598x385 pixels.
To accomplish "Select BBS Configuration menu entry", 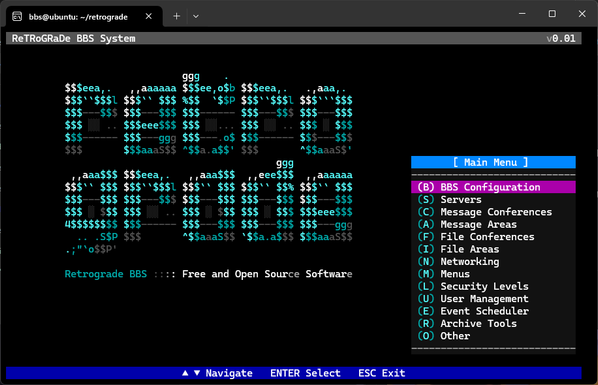I will click(x=493, y=187).
